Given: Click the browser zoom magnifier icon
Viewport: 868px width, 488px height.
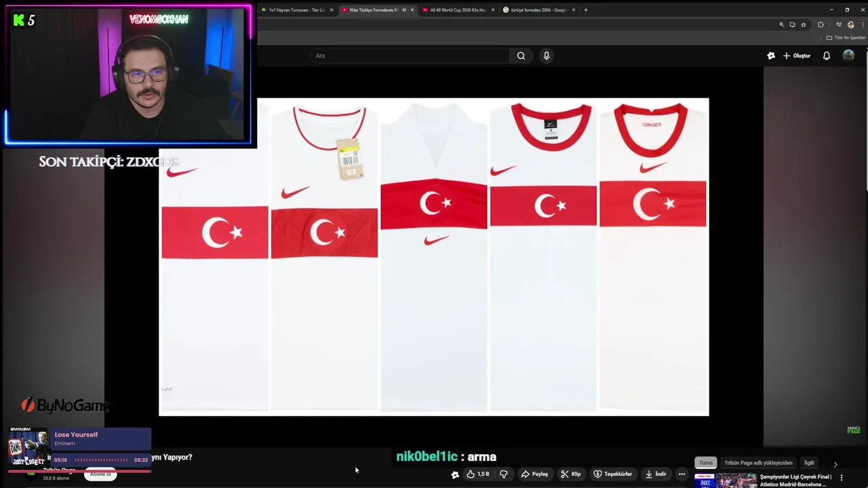Looking at the screenshot, I should point(781,24).
